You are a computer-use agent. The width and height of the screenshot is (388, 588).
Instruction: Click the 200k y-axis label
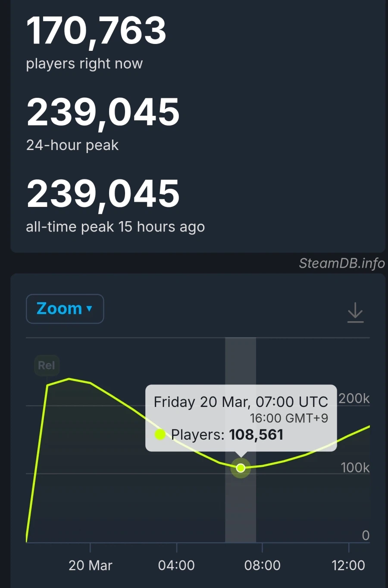[354, 398]
